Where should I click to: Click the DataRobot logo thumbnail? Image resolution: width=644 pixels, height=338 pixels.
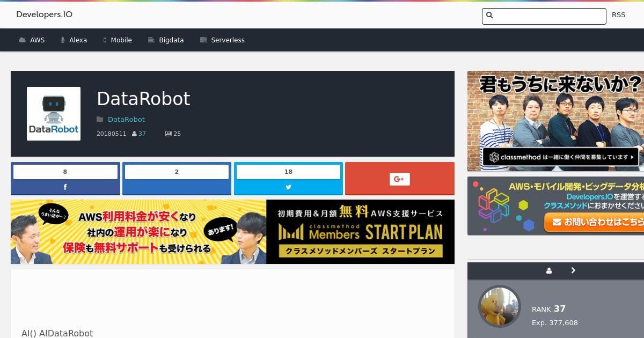(x=54, y=114)
